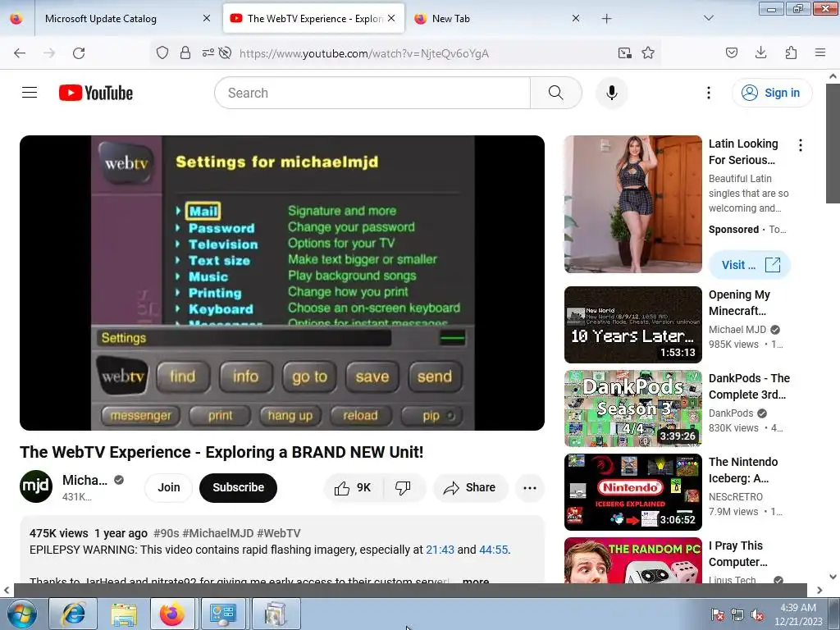Select the WebTV Experience YouTube tab
The width and height of the screenshot is (840, 630).
313,19
